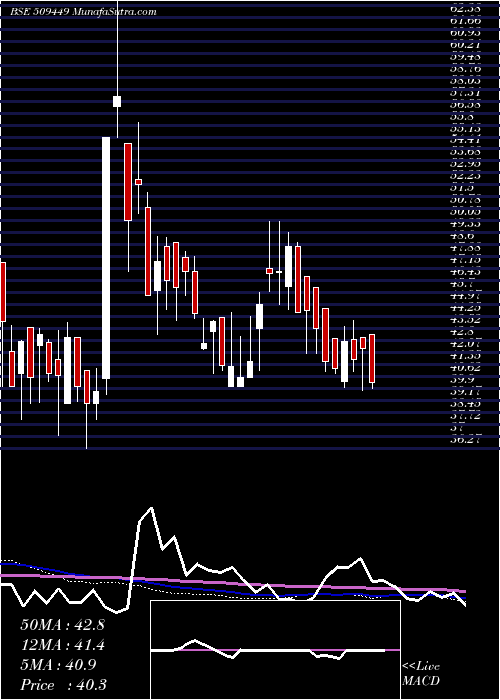Click the last red candlestick on right
This screenshot has width=500, height=700.
point(372,358)
